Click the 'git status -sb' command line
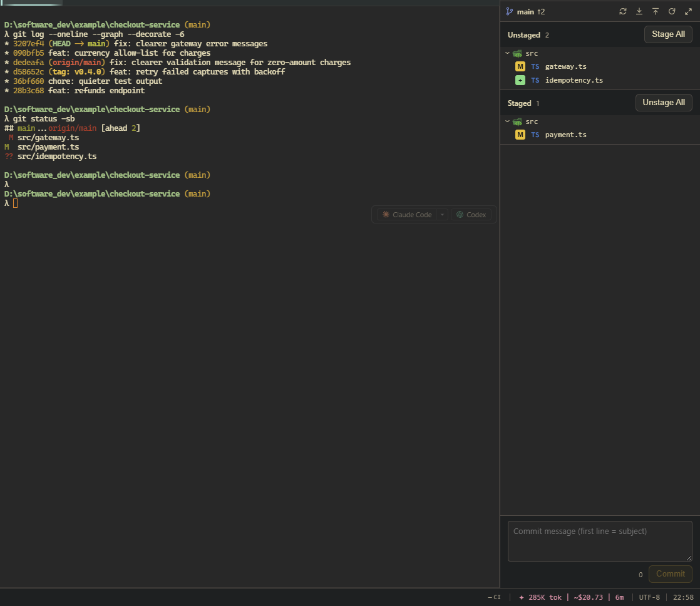 coord(44,119)
